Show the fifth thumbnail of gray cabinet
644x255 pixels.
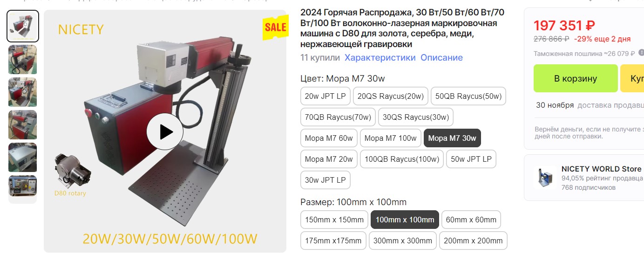(x=22, y=157)
